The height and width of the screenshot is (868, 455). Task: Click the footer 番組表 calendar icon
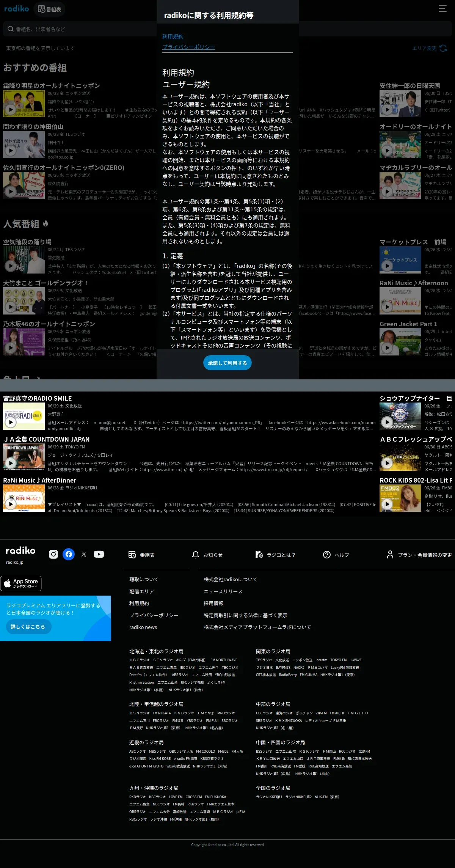[x=132, y=555]
